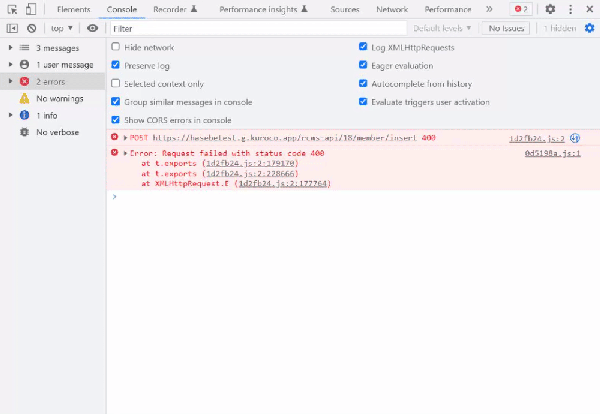Click the blue icon after 1d2fb24.js:2 link
600x414 pixels.
[575, 138]
